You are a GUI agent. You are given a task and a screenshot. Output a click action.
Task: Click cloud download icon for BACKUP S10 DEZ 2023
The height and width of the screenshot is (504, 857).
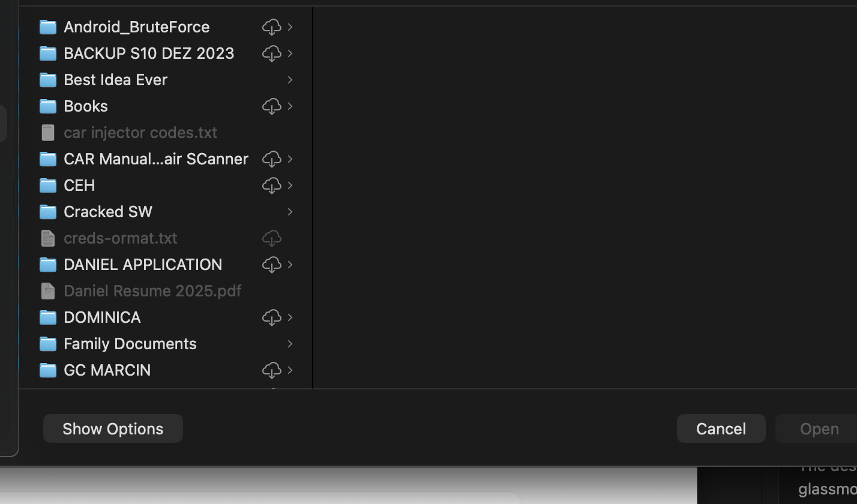point(271,53)
